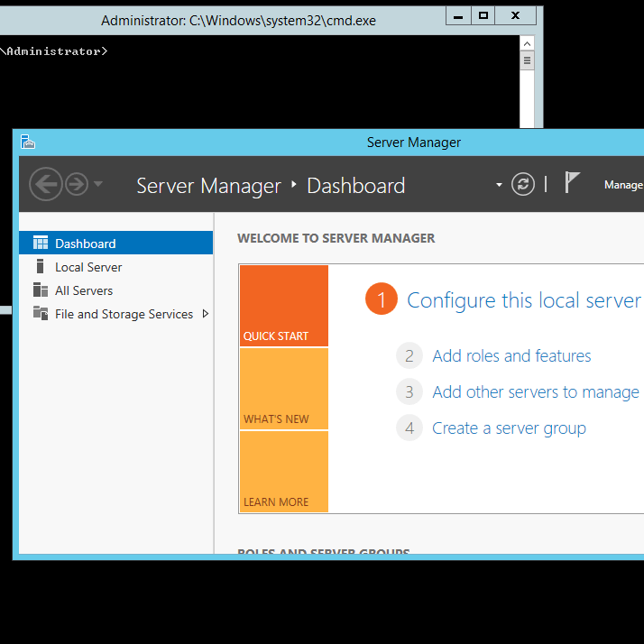Click the step 2 number circle
Viewport: 644px width, 644px height.
[x=409, y=355]
